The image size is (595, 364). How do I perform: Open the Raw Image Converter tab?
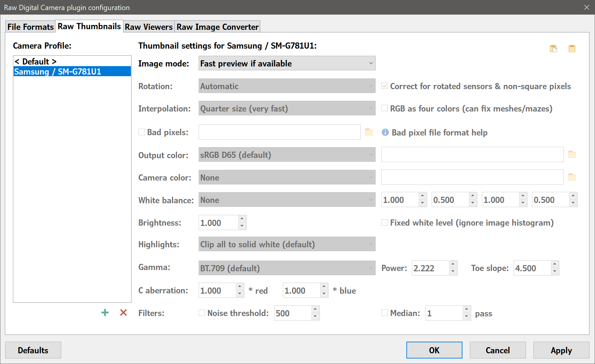(x=218, y=27)
